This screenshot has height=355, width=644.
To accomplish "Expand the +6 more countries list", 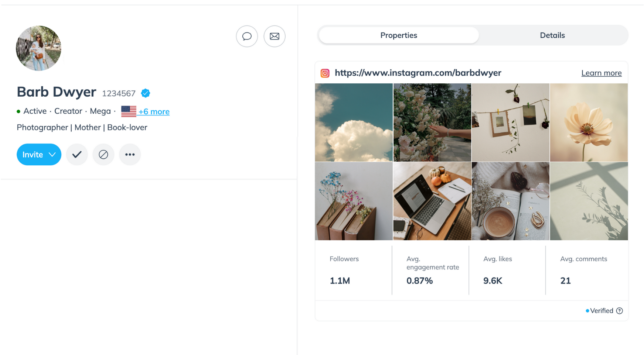I will point(154,111).
